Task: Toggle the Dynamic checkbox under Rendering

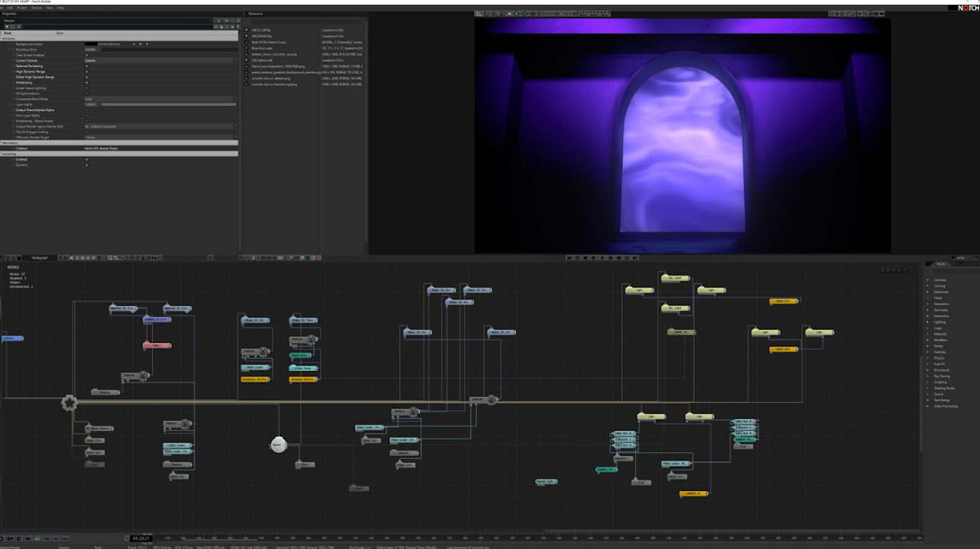Action: point(87,165)
